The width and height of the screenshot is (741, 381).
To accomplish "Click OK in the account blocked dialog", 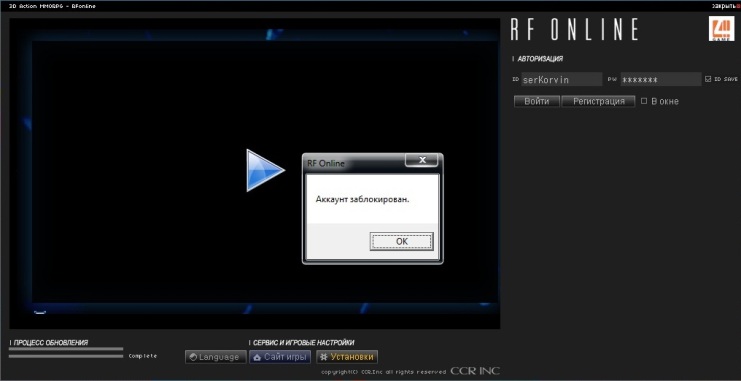I will [x=401, y=241].
